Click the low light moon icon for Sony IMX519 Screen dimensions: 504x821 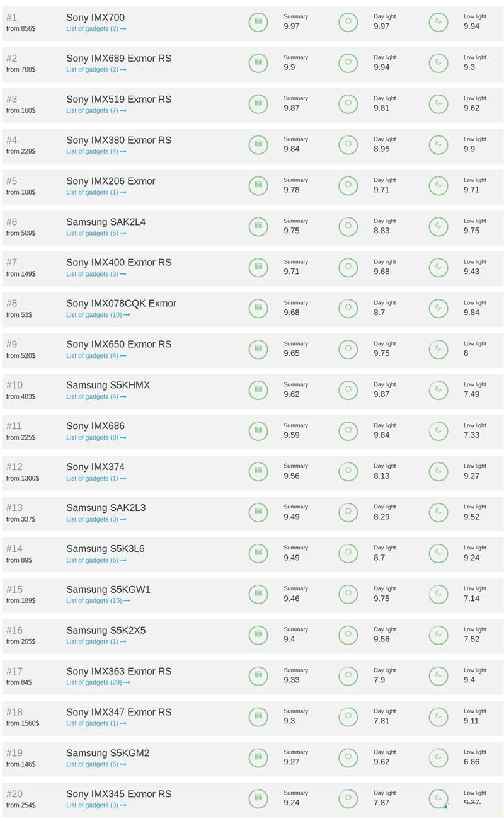pos(438,103)
